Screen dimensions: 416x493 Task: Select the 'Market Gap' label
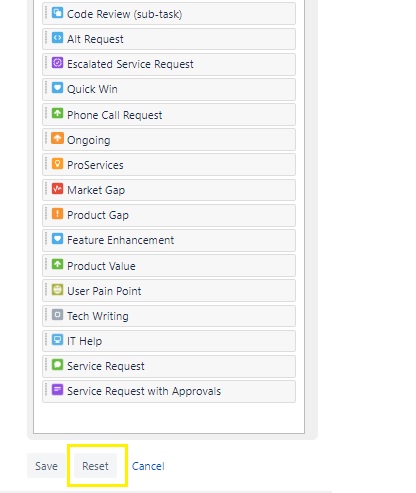point(96,190)
